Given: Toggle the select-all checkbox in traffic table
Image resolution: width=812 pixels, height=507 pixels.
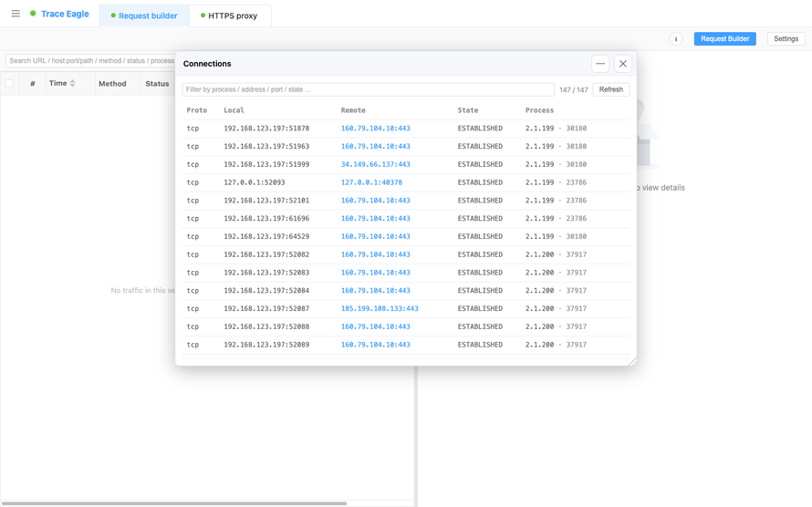Looking at the screenshot, I should (9, 83).
